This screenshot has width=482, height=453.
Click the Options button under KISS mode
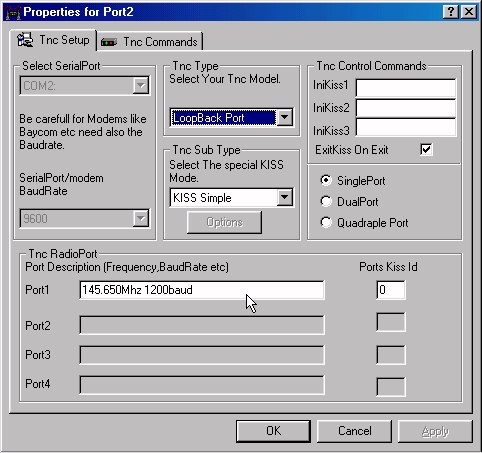(224, 222)
